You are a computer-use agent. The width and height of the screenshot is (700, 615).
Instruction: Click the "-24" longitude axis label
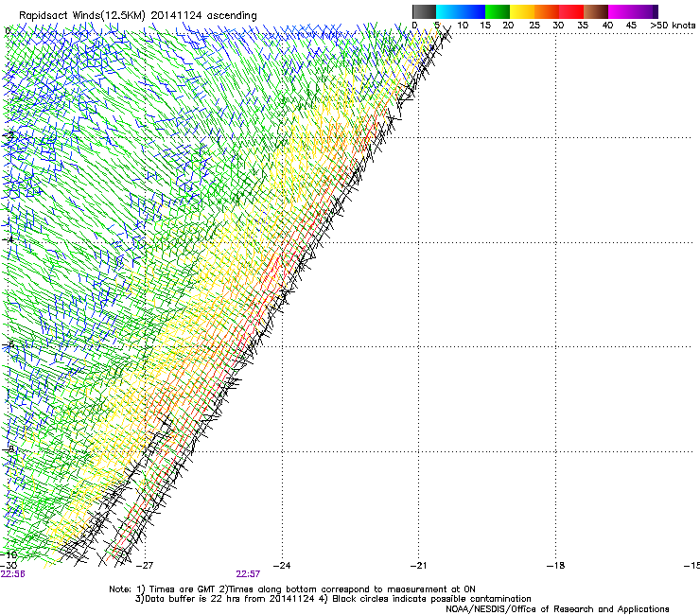point(282,566)
